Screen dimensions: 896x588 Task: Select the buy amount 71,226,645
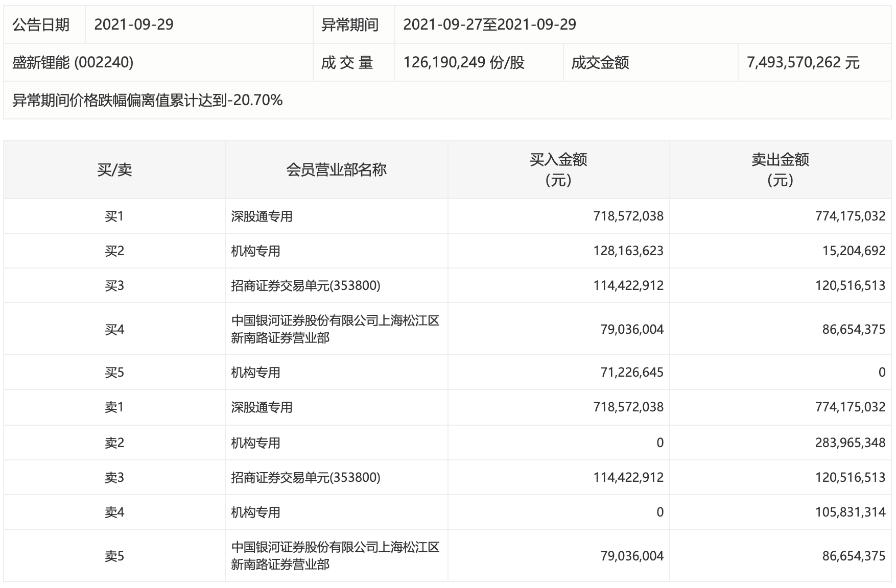631,373
